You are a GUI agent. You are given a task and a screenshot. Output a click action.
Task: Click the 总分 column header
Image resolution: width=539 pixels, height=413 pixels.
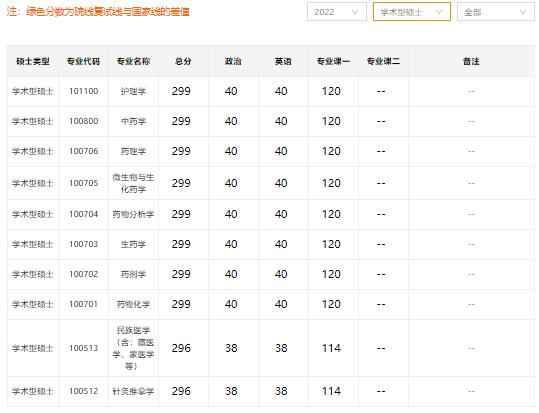point(183,61)
